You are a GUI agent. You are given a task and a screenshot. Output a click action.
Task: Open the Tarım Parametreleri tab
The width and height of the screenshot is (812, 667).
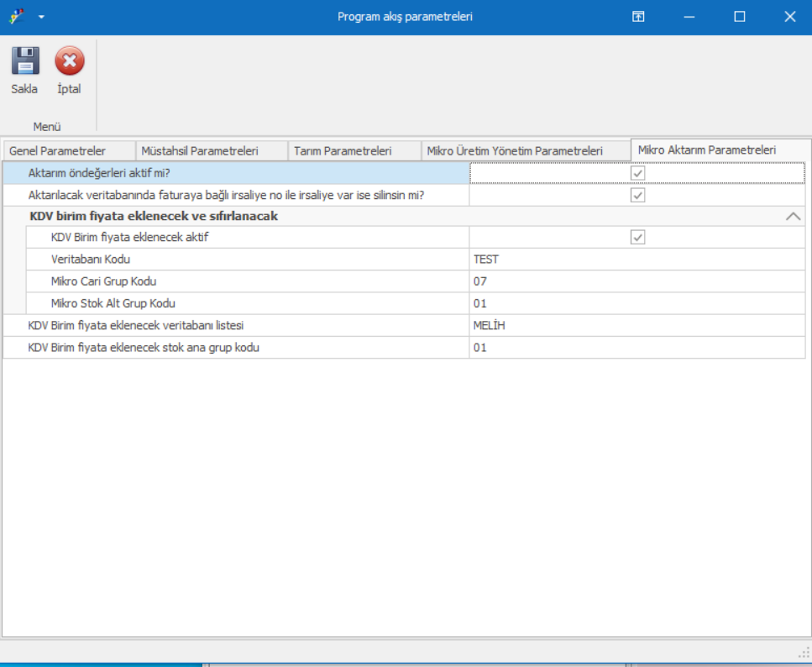(354, 151)
